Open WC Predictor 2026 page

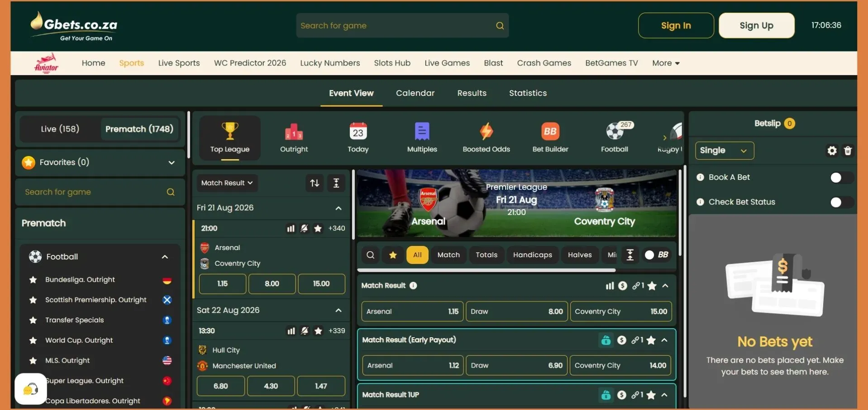(x=250, y=63)
